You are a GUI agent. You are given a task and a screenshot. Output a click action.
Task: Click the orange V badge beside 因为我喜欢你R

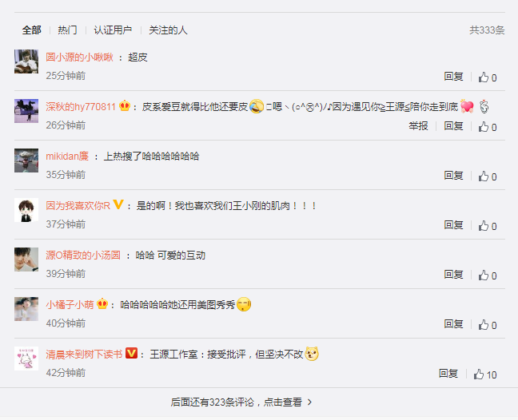pyautogui.click(x=118, y=204)
